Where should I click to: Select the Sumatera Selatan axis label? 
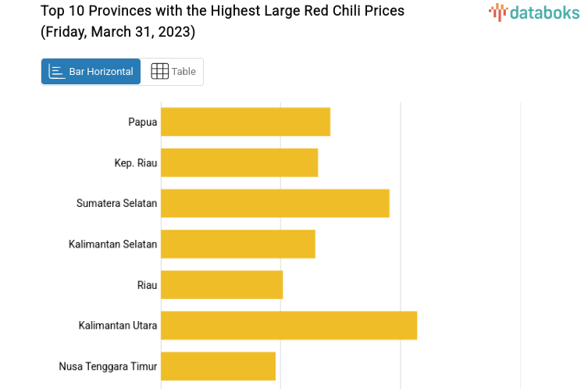[x=117, y=203]
